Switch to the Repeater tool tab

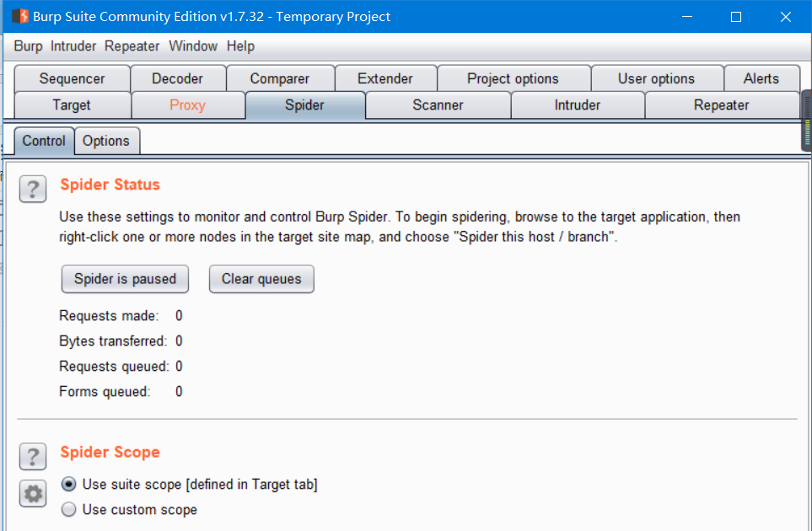tap(722, 105)
